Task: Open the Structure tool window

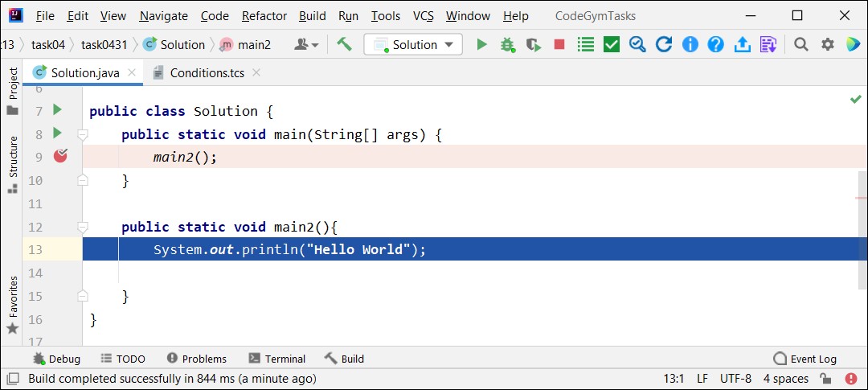Action: point(12,165)
